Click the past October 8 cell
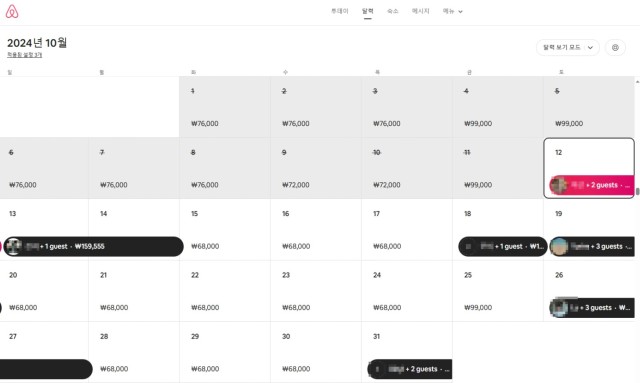The image size is (640, 383). [x=225, y=168]
